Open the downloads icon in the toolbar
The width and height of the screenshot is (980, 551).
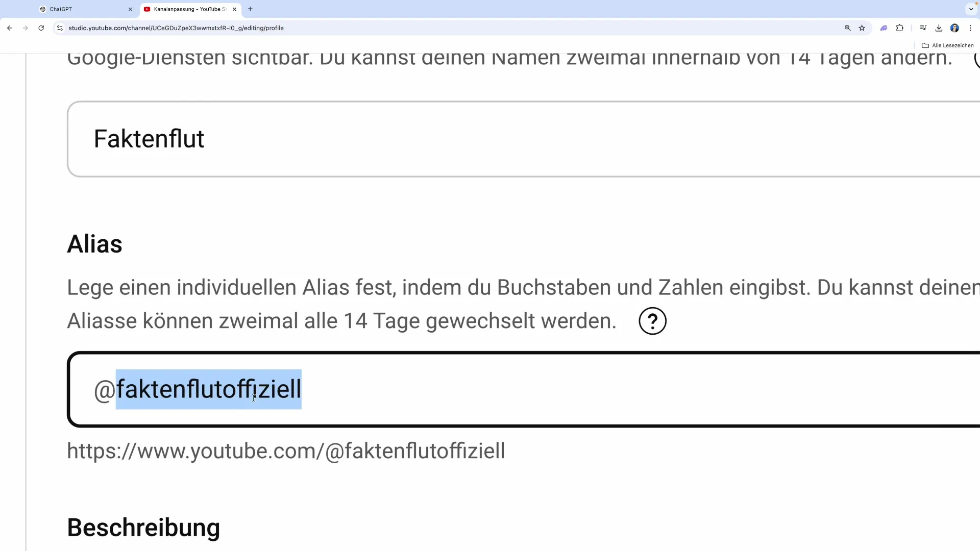939,28
